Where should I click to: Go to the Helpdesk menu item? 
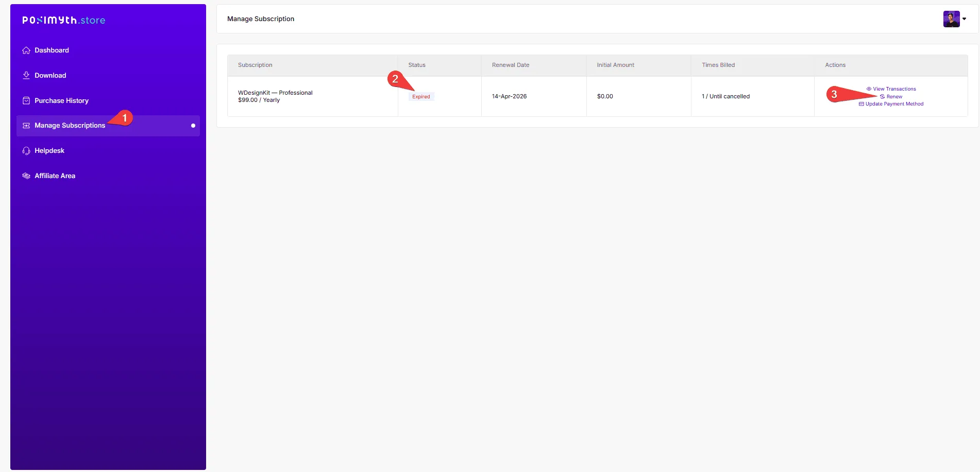click(x=49, y=151)
